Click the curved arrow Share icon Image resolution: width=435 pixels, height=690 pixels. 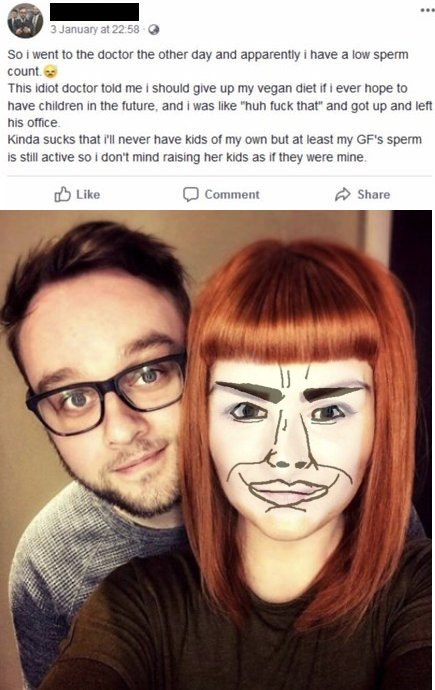pyautogui.click(x=343, y=194)
